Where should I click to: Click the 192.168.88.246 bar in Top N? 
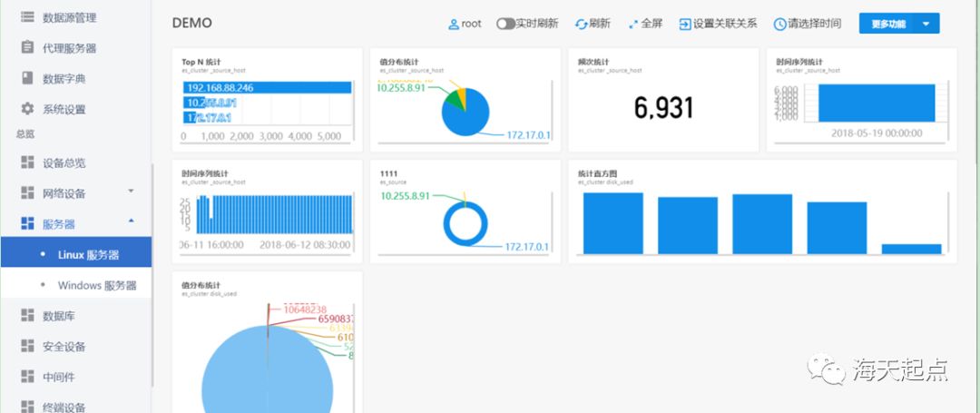(268, 88)
